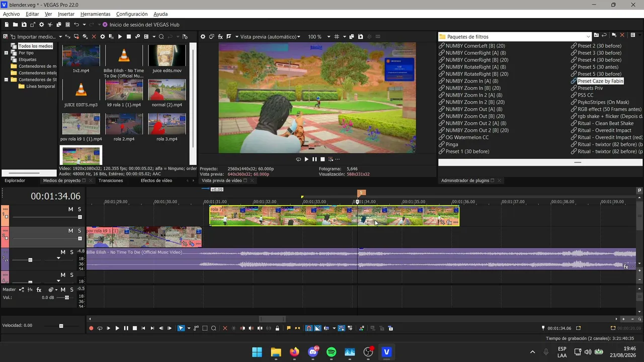644x362 pixels.
Task: Switch to the Efectos de vídeo tab
Action: pyautogui.click(x=156, y=180)
